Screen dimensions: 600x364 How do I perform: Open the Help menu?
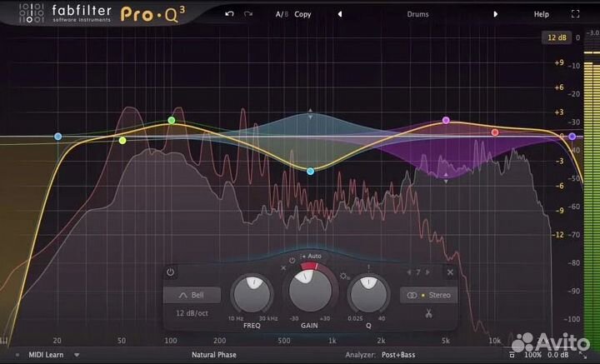(542, 14)
